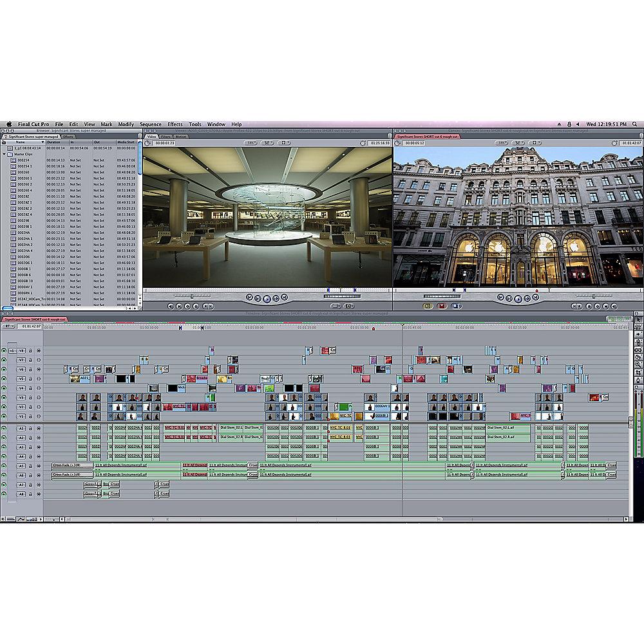Click Go to Previous Edit in Viewer transport
Viewport: 644px width, 644px height.
[249, 298]
